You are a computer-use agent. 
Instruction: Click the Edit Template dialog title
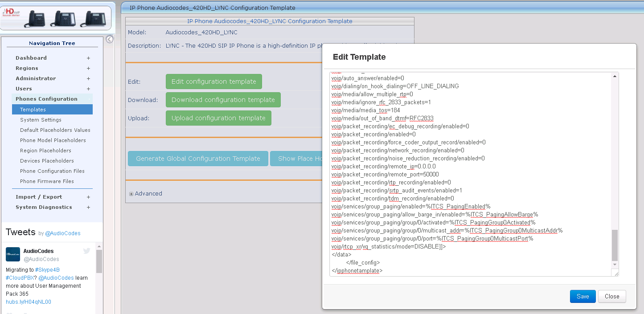tap(359, 57)
